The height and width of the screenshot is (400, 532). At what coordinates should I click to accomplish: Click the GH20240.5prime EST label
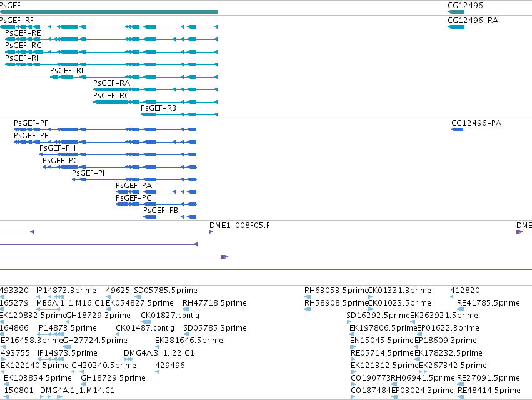coord(104,366)
